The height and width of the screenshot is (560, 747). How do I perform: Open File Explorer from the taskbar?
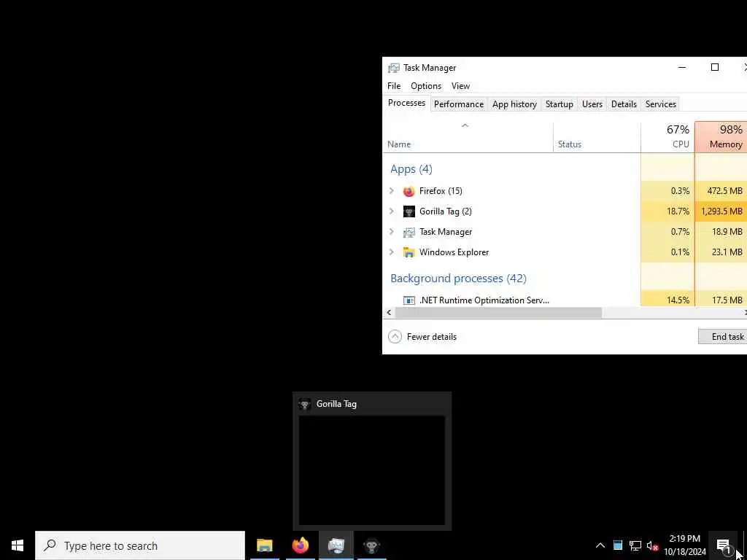click(264, 545)
